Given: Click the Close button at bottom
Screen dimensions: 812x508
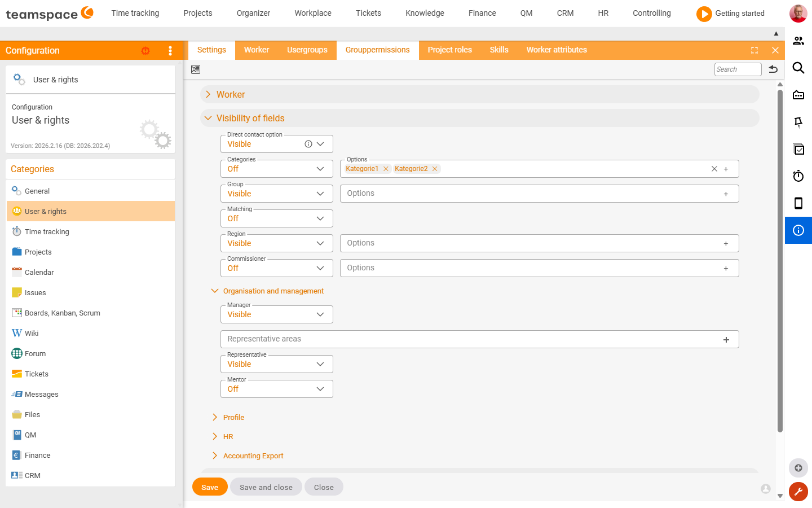Looking at the screenshot, I should click(x=324, y=487).
